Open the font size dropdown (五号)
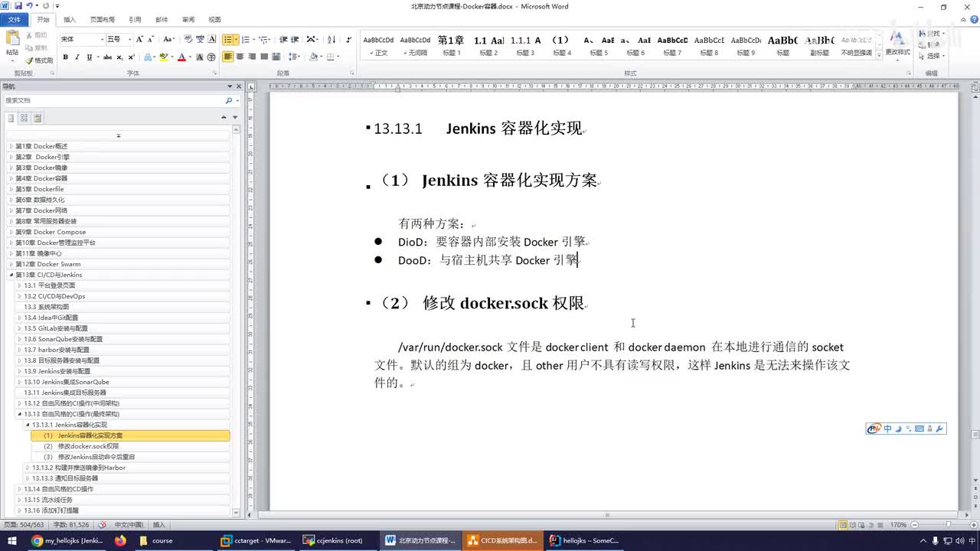 pos(129,39)
